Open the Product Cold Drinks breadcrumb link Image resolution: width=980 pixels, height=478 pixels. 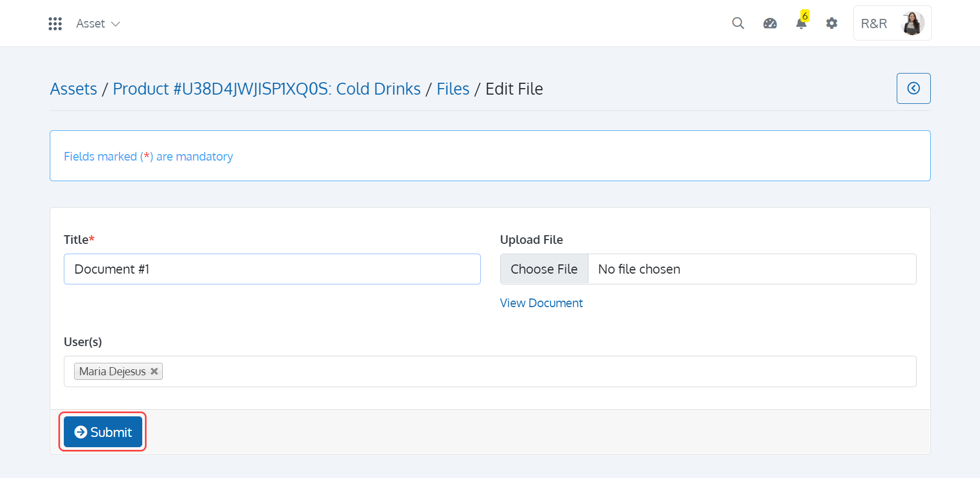pyautogui.click(x=267, y=89)
